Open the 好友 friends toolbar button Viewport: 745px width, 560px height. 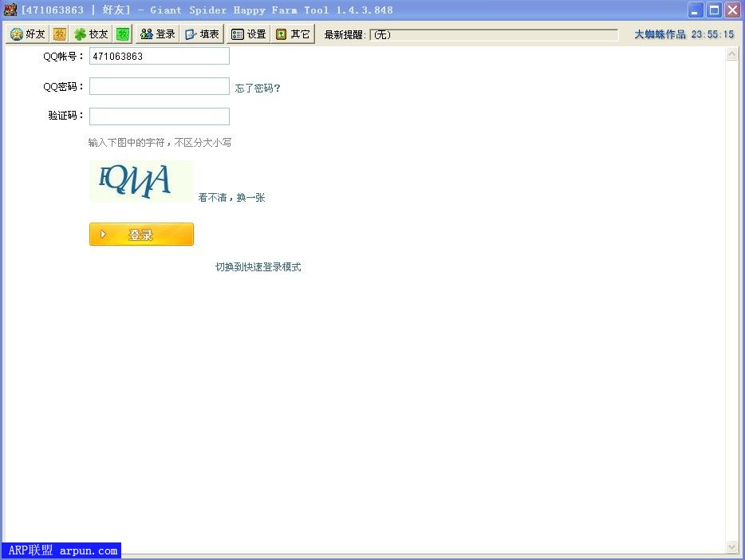(x=28, y=34)
